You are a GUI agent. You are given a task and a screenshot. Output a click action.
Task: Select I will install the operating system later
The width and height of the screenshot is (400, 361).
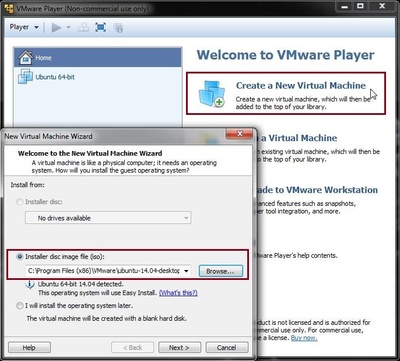[x=20, y=306]
